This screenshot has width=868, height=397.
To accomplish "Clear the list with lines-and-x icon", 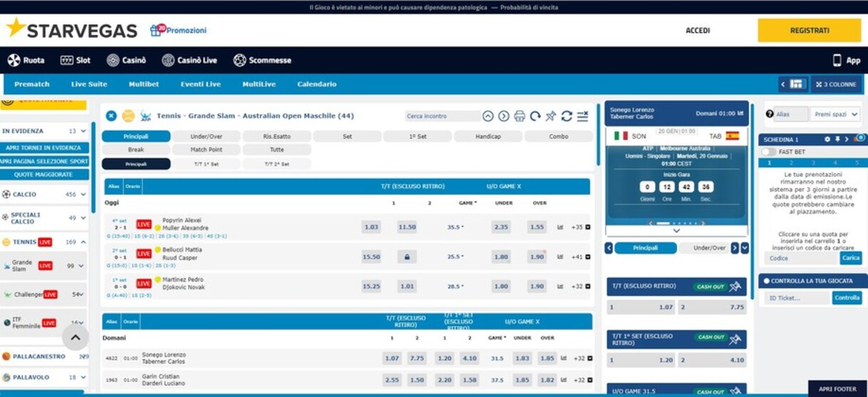I will pyautogui.click(x=582, y=116).
